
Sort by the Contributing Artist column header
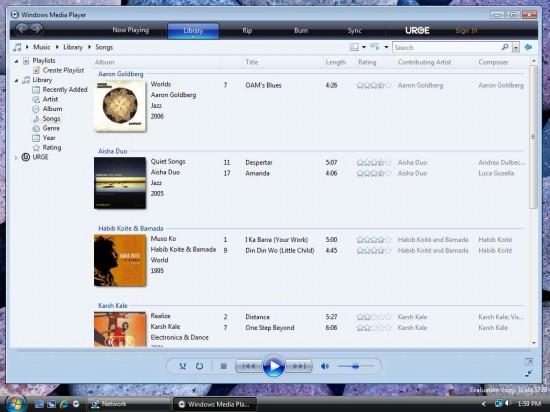[424, 62]
